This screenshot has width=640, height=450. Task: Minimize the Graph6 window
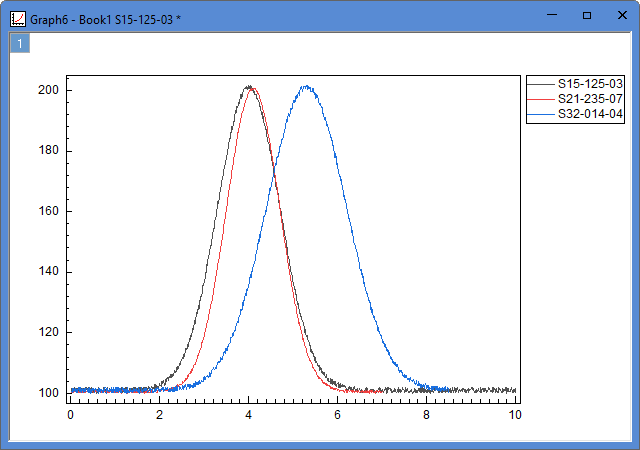point(552,15)
